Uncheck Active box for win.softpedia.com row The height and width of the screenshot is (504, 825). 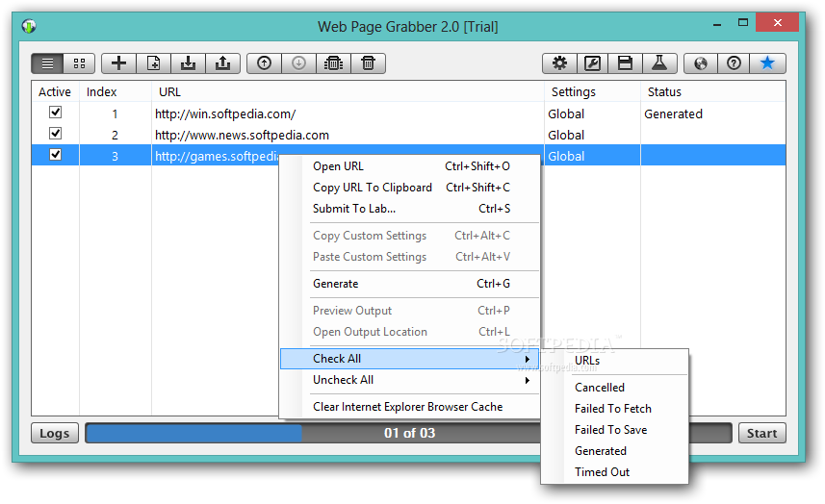coord(55,113)
